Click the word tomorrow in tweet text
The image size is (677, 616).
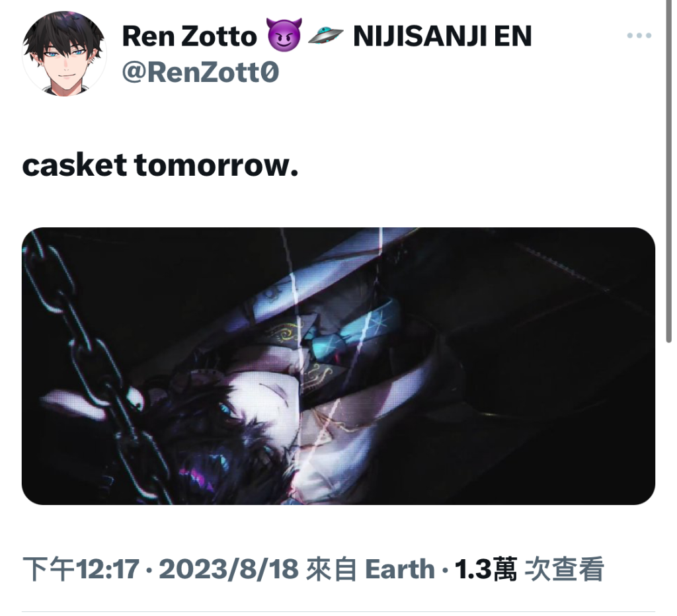[x=216, y=165]
